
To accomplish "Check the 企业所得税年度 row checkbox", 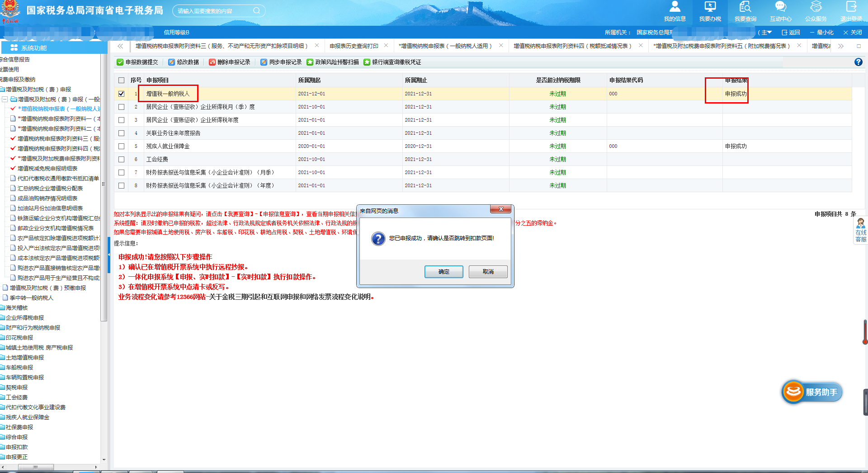I will (121, 120).
